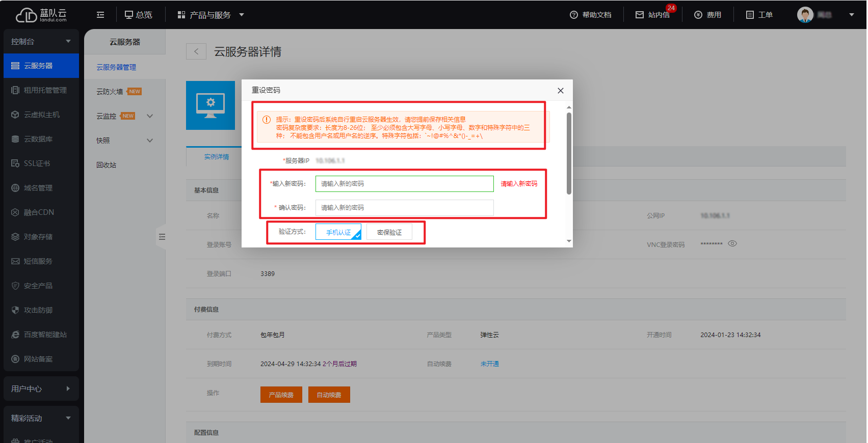The width and height of the screenshot is (868, 443).
Task: Click the dialog's vertical scrollbar
Action: coord(569,153)
